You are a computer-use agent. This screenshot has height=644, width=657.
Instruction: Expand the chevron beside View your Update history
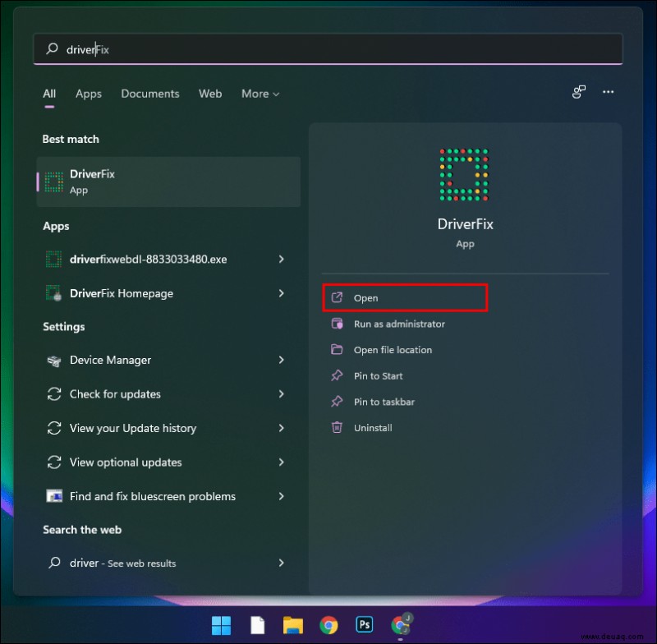click(x=281, y=428)
